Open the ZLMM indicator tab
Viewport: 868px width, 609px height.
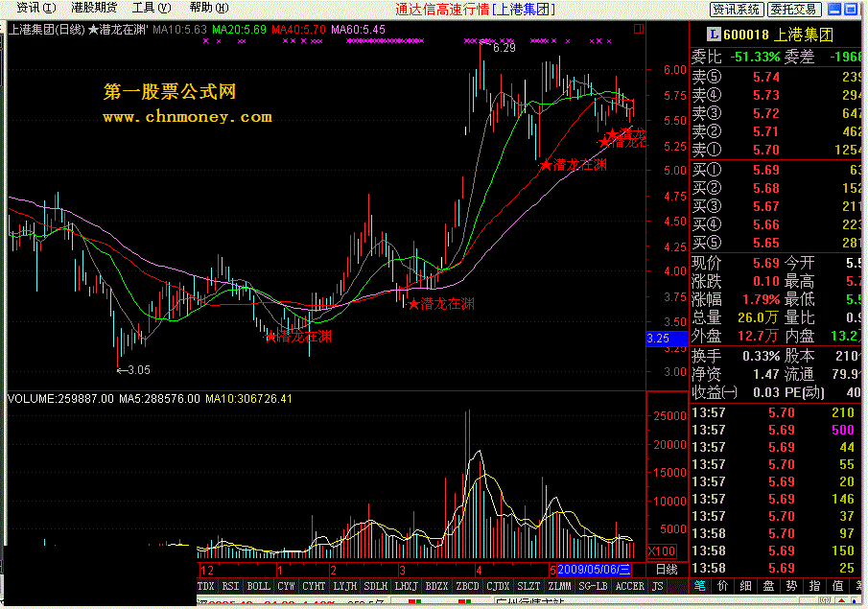coord(559,586)
